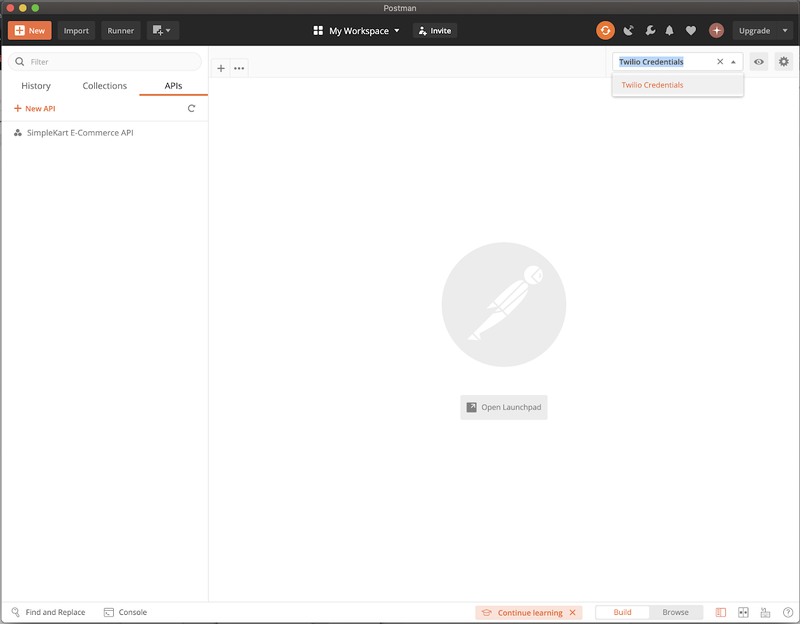This screenshot has width=800, height=624.
Task: Switch to the Collections tab
Action: (105, 86)
